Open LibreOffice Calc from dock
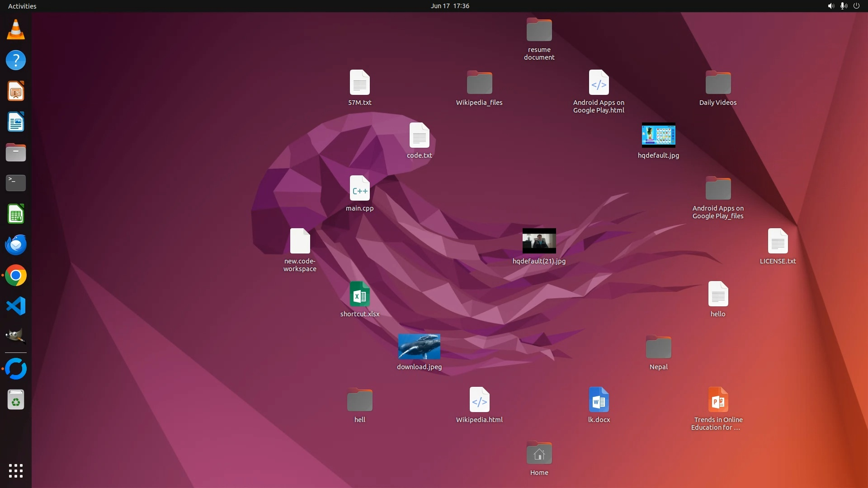Viewport: 868px width, 488px height. coord(16,214)
